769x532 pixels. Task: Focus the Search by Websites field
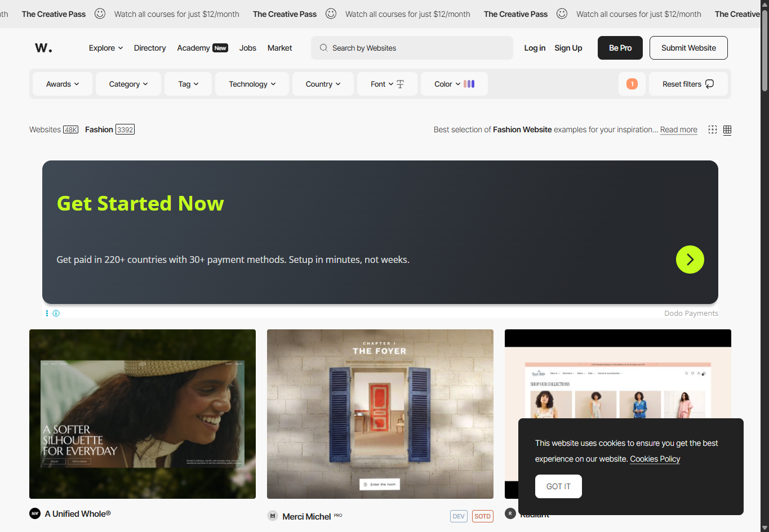coord(412,48)
